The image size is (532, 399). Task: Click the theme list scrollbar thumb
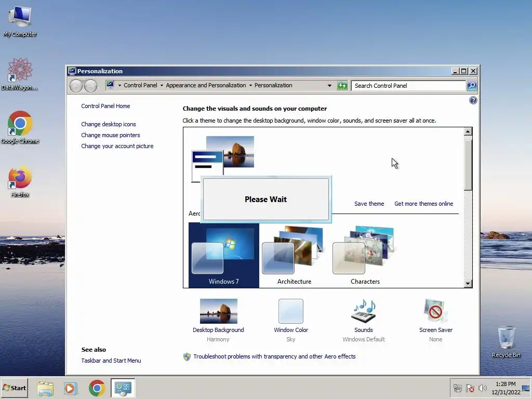(x=468, y=165)
